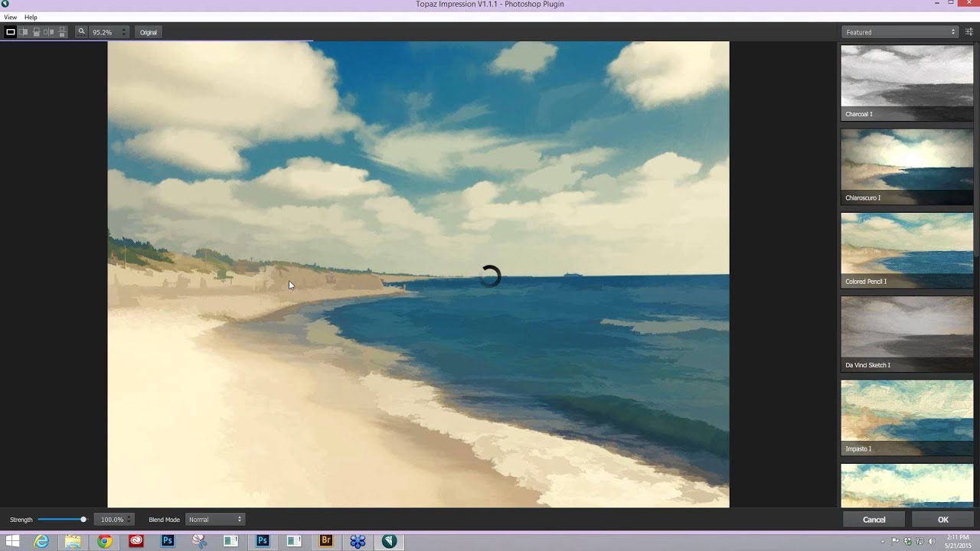Select the top-bottom overlay split view icon

tap(36, 32)
